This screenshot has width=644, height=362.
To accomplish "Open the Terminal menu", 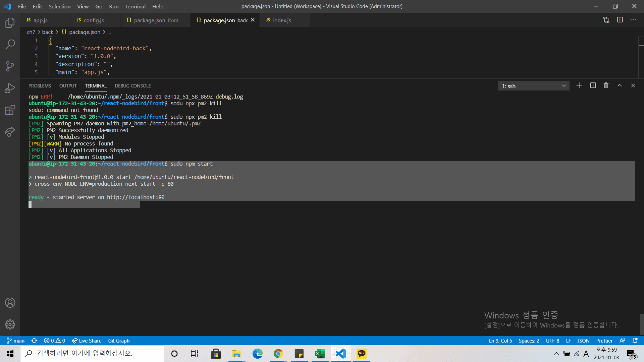I will (135, 6).
